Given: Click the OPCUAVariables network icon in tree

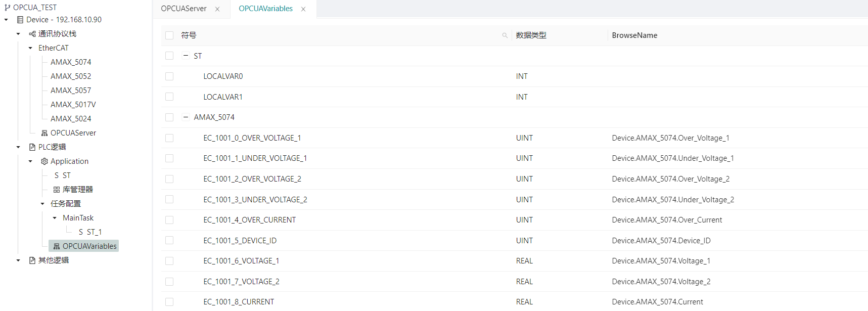Looking at the screenshot, I should click(x=57, y=246).
